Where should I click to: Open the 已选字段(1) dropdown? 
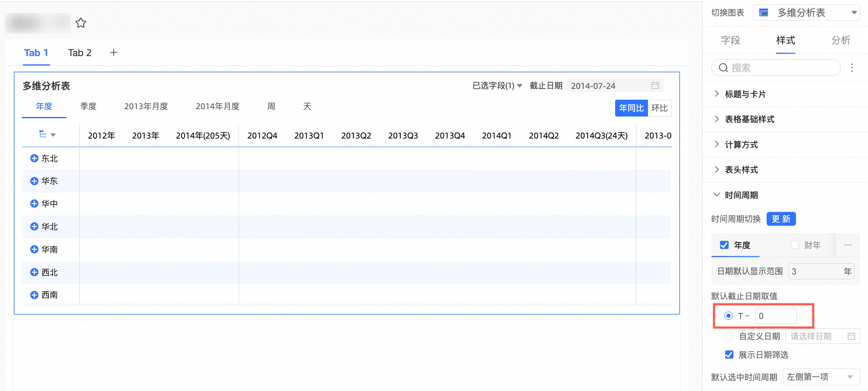coord(497,85)
